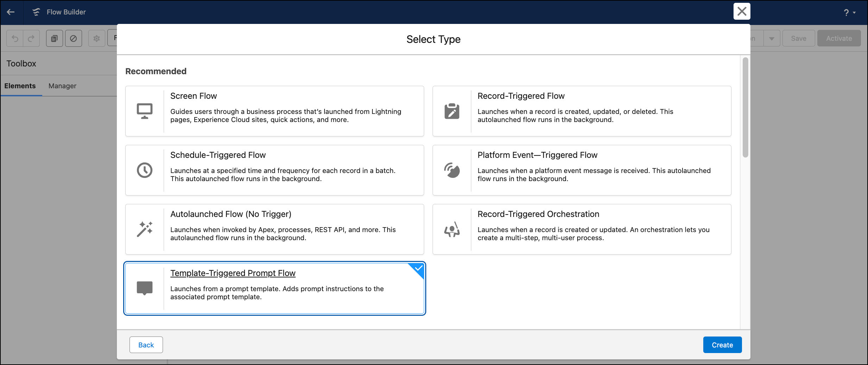The image size is (868, 365).
Task: Close the Select Type dialog
Action: pyautogui.click(x=742, y=11)
